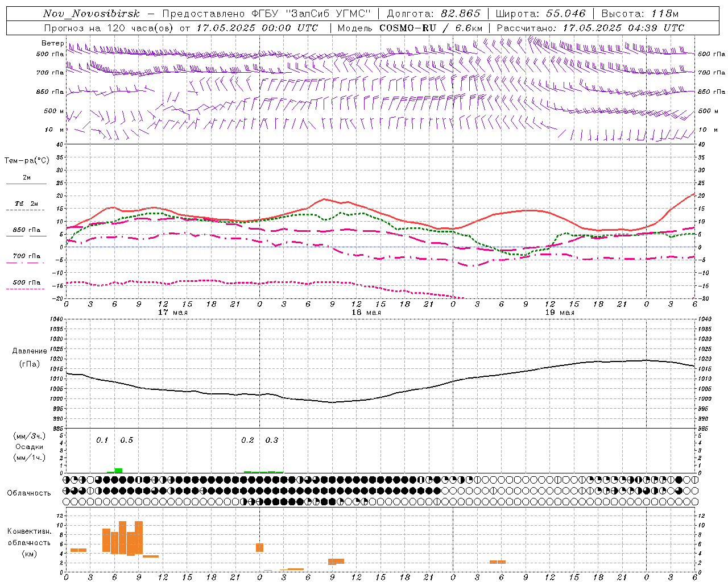728x582 pixels.
Task: Click the '0.5' precipitation amount value
Action: (126, 440)
